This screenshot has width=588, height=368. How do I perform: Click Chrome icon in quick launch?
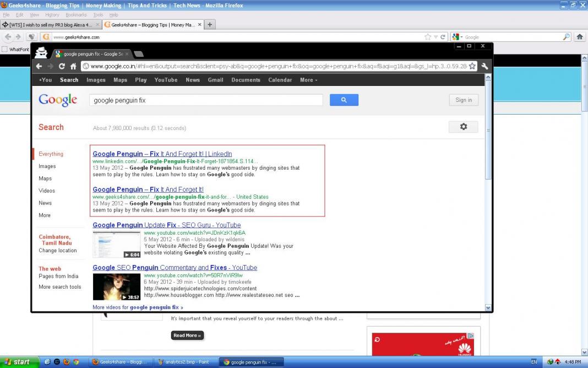76,362
